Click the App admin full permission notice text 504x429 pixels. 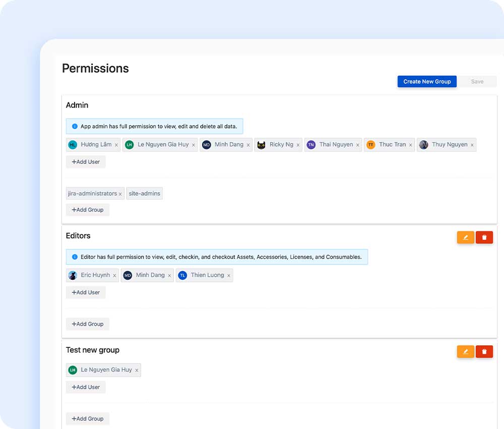click(159, 127)
